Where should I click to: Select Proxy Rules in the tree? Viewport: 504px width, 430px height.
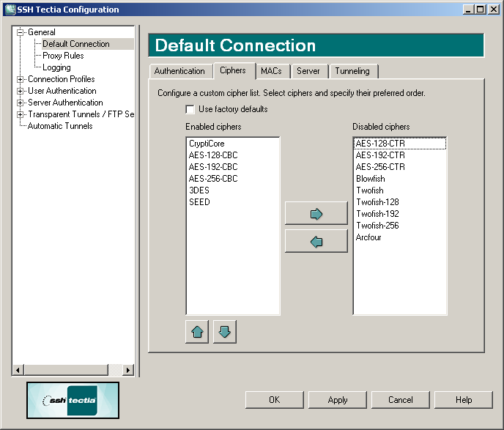coord(63,56)
